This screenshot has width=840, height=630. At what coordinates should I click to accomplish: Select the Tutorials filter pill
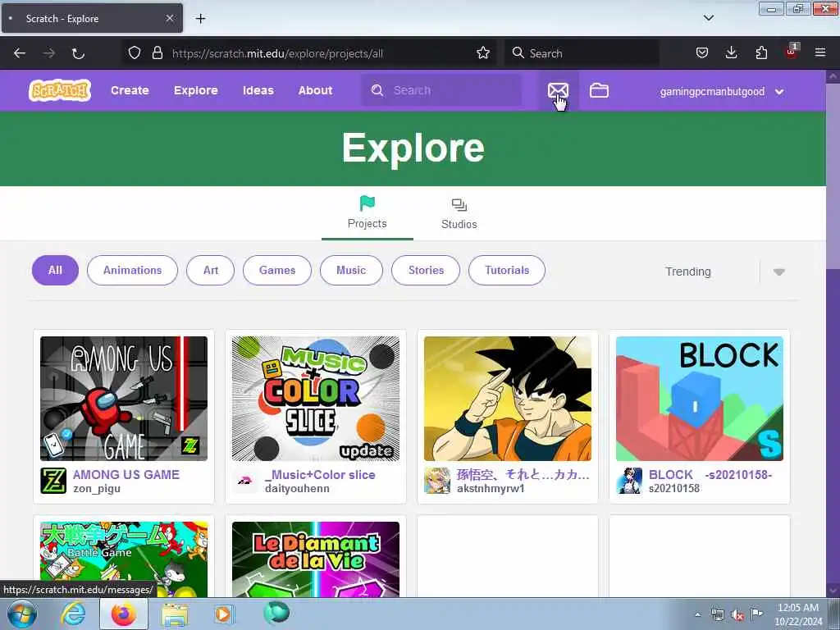pyautogui.click(x=507, y=270)
